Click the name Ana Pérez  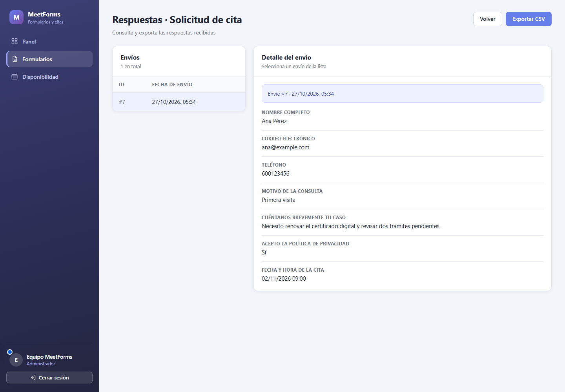click(274, 121)
